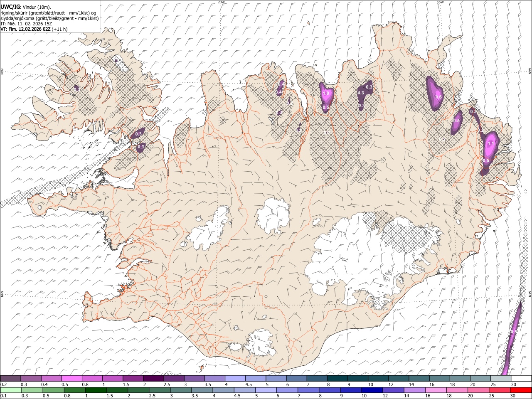
Task: Pick the 8 swatch in the rain legend
Action: (x=330, y=390)
